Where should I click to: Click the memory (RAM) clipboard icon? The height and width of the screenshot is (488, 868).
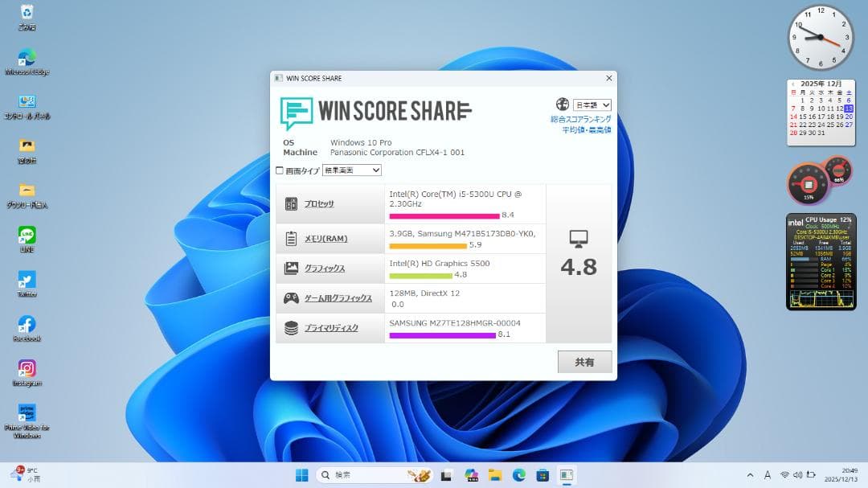[291, 239]
